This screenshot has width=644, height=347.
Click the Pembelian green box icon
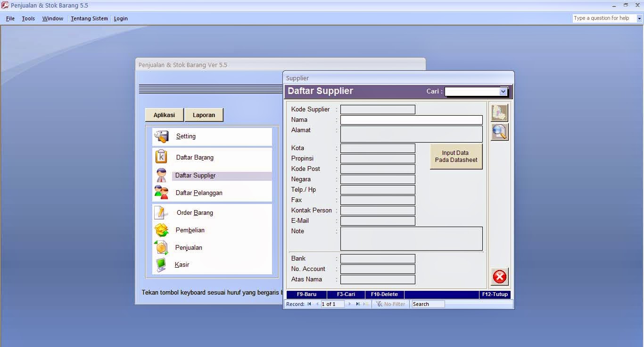tap(161, 230)
